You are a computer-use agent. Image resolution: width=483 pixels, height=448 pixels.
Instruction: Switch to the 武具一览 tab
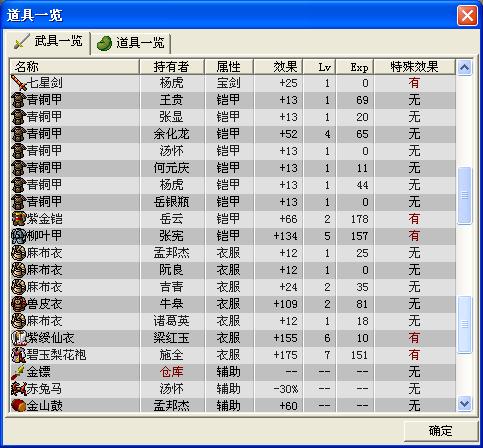(48, 42)
